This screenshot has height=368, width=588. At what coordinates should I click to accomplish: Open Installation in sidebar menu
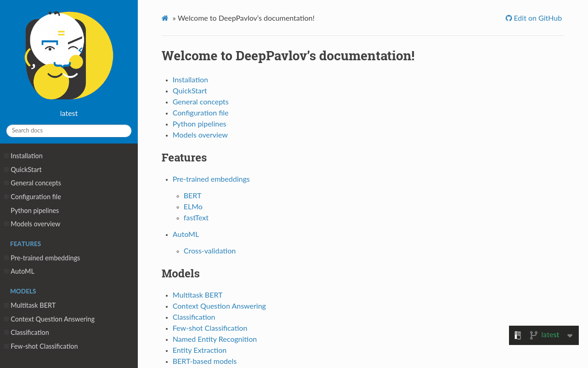pos(27,156)
